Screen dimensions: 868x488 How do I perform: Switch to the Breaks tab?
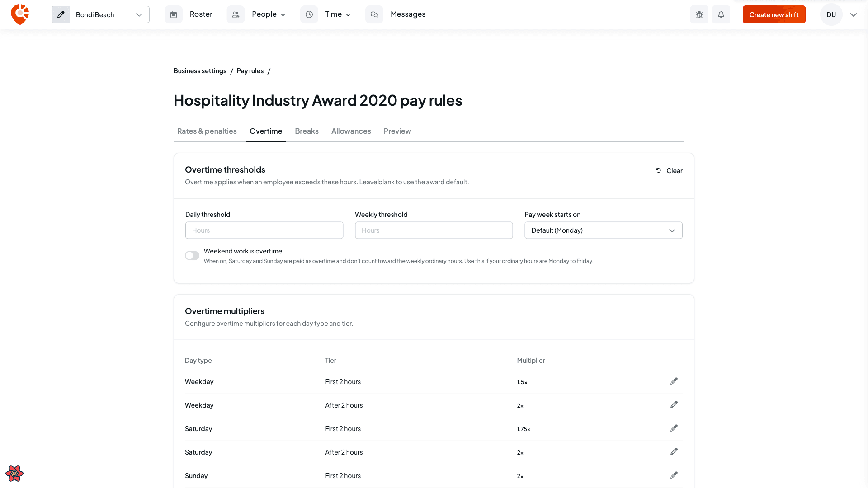tap(307, 131)
